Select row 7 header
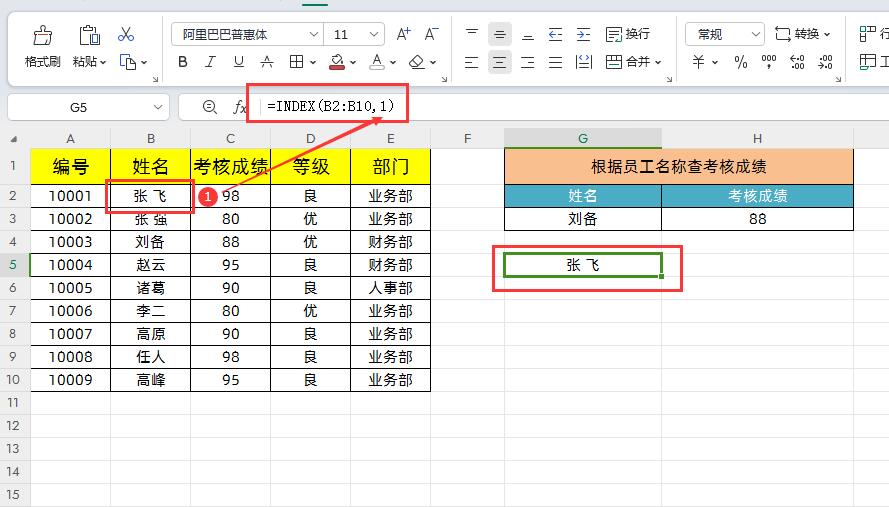889x507 pixels. tap(14, 311)
